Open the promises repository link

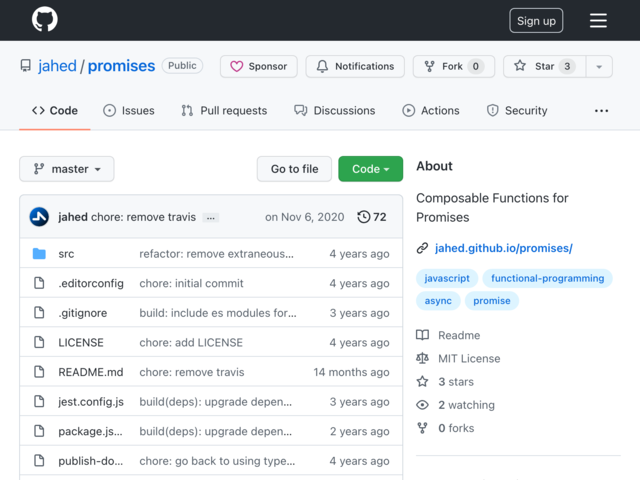(x=121, y=66)
